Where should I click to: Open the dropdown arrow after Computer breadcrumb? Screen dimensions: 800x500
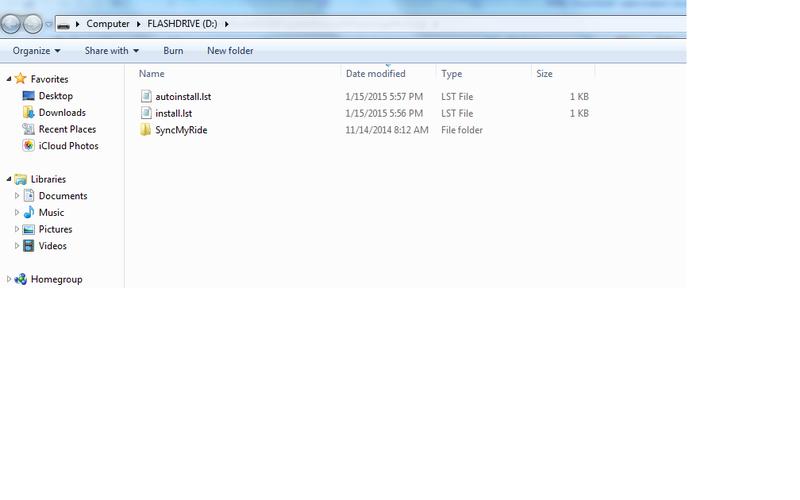point(138,24)
